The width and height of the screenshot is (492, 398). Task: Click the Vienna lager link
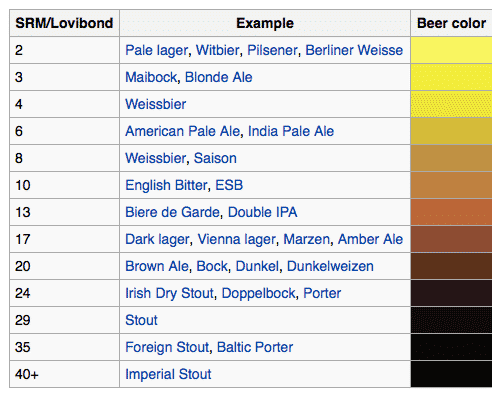[236, 239]
